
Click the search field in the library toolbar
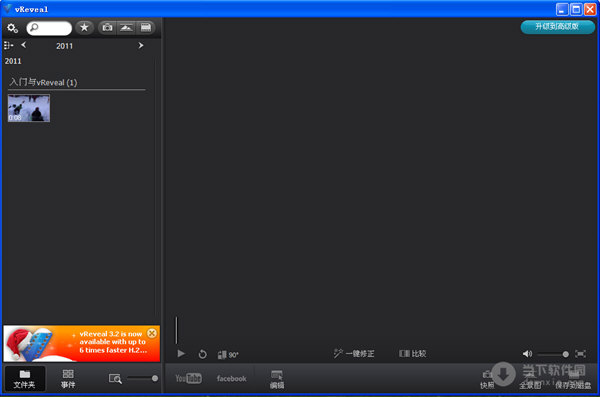49,28
